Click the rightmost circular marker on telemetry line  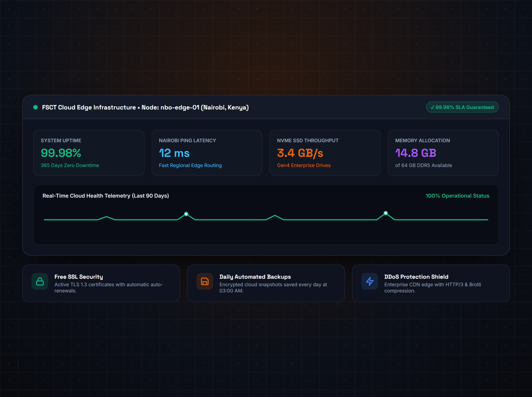[386, 213]
